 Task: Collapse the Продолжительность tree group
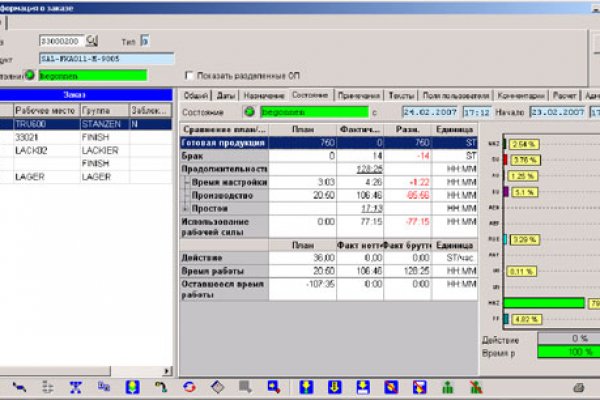pos(183,170)
